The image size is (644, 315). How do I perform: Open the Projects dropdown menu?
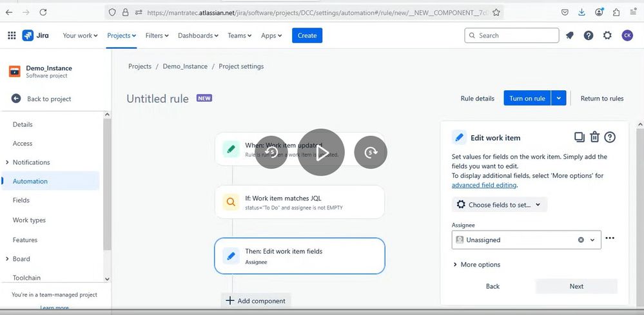coord(122,35)
